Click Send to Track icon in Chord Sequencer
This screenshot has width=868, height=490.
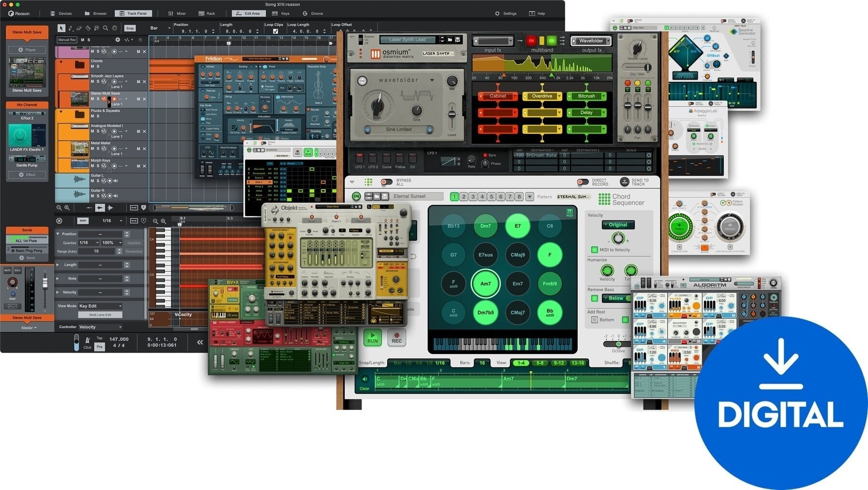[624, 182]
